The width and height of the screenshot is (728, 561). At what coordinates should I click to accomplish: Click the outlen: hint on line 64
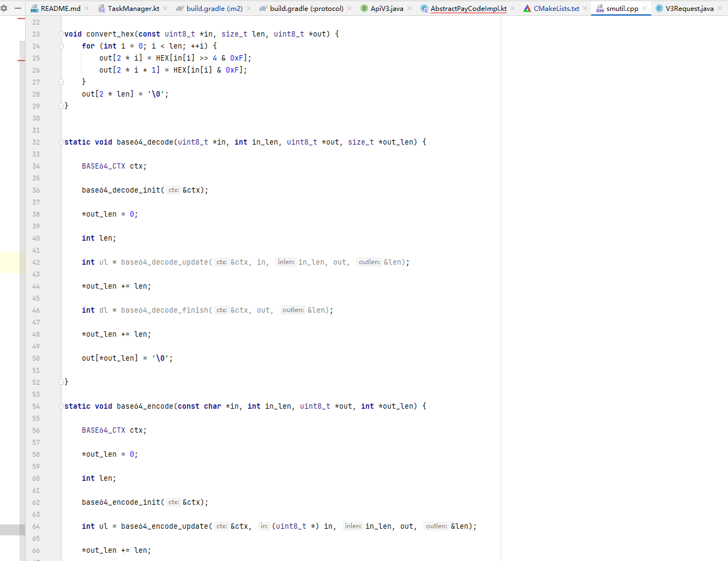(x=436, y=526)
